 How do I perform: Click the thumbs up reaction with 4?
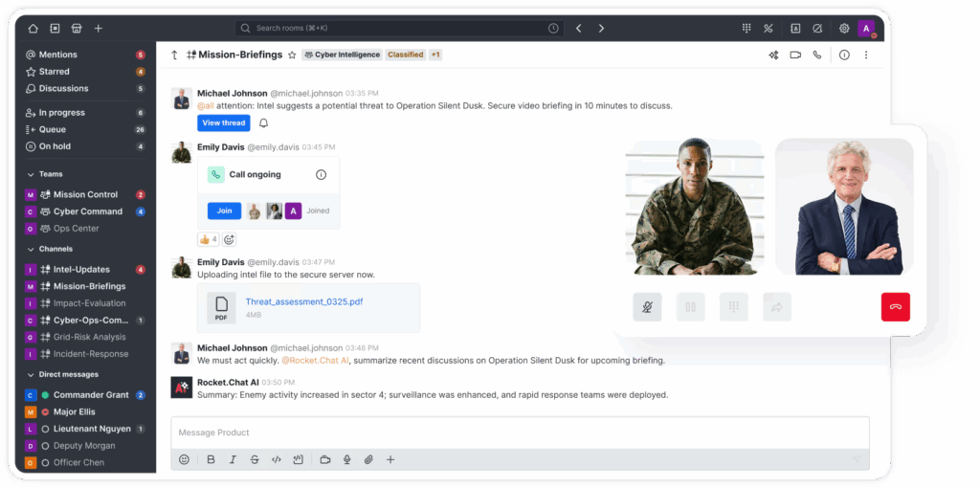pyautogui.click(x=208, y=239)
